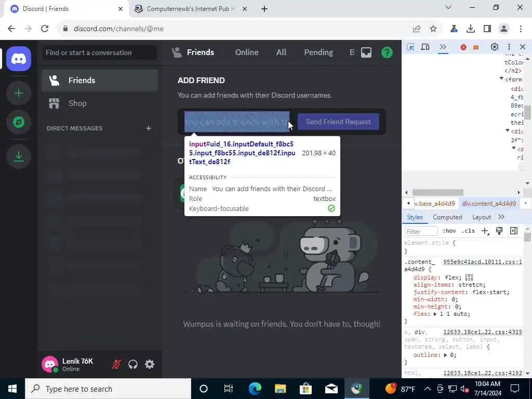Select the DevTools inspect element picker
Screen dimensions: 532x399
(x=410, y=47)
